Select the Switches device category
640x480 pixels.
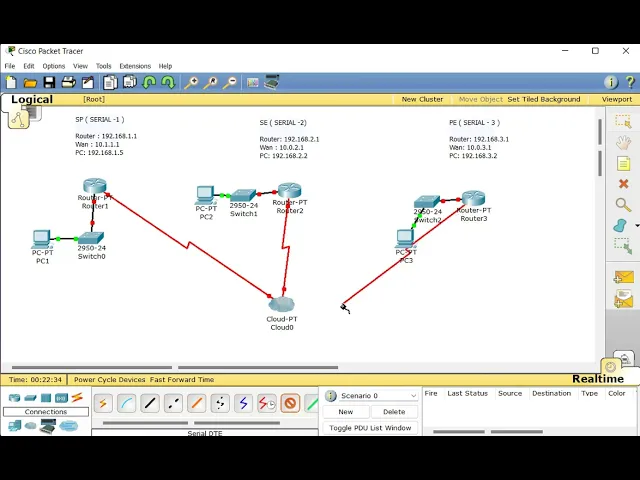[x=30, y=398]
